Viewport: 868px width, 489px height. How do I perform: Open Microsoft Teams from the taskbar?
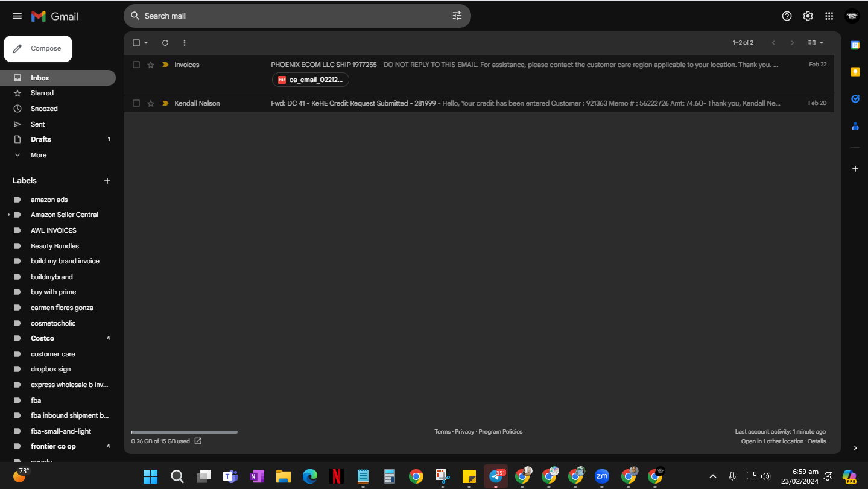coord(230,476)
